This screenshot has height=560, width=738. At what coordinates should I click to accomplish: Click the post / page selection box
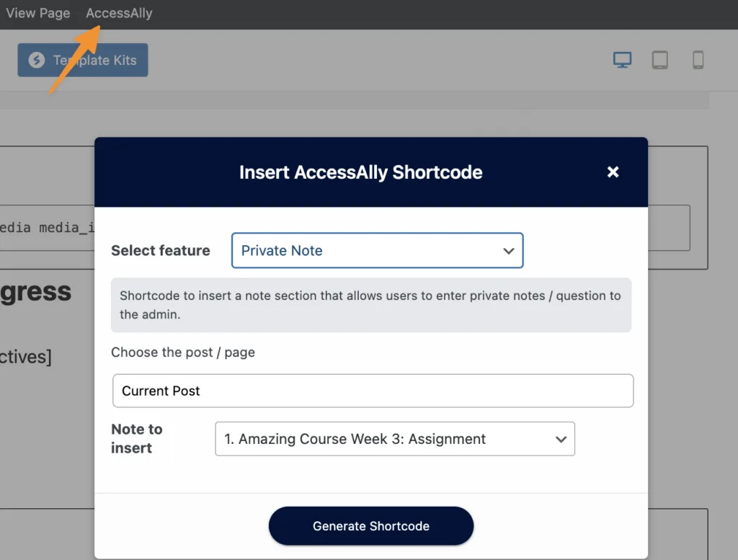point(373,391)
